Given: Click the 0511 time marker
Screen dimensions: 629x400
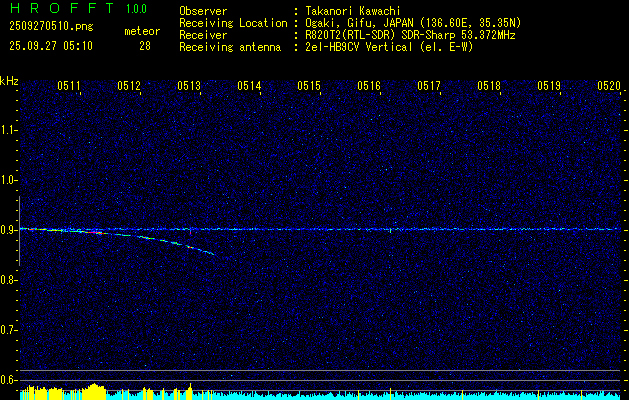Looking at the screenshot, I should 69,87.
